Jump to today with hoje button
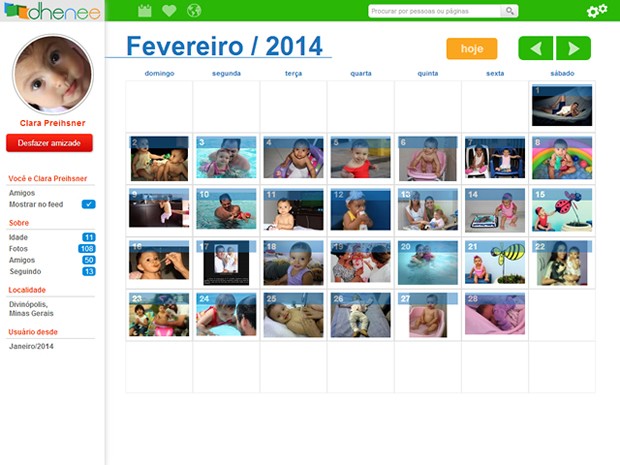 (471, 48)
